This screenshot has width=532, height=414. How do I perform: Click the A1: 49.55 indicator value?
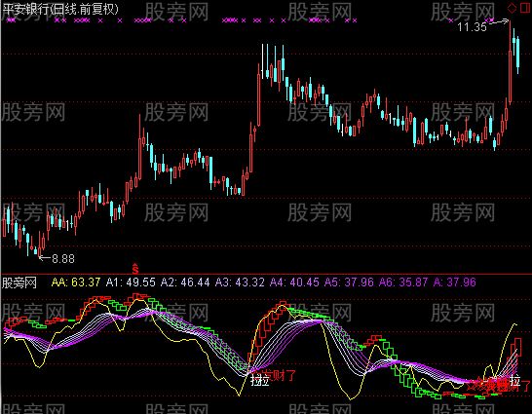(131, 282)
